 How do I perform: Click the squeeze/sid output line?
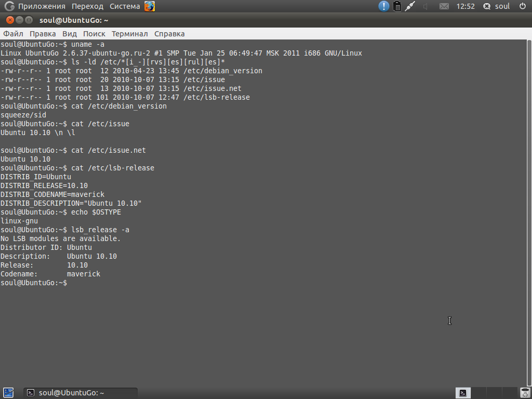coord(23,115)
